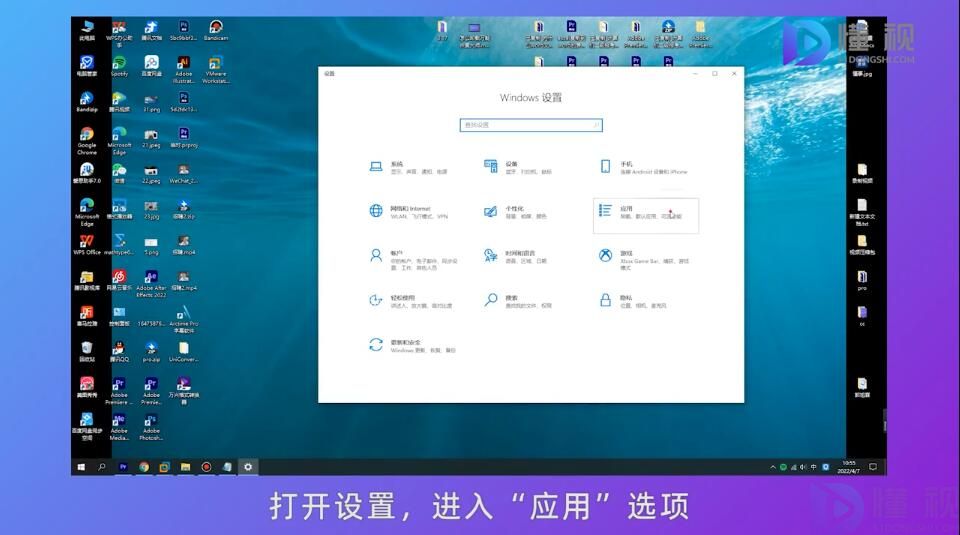Open 网络和 Internet settings category
Screen dimensions: 960x535
pos(409,212)
